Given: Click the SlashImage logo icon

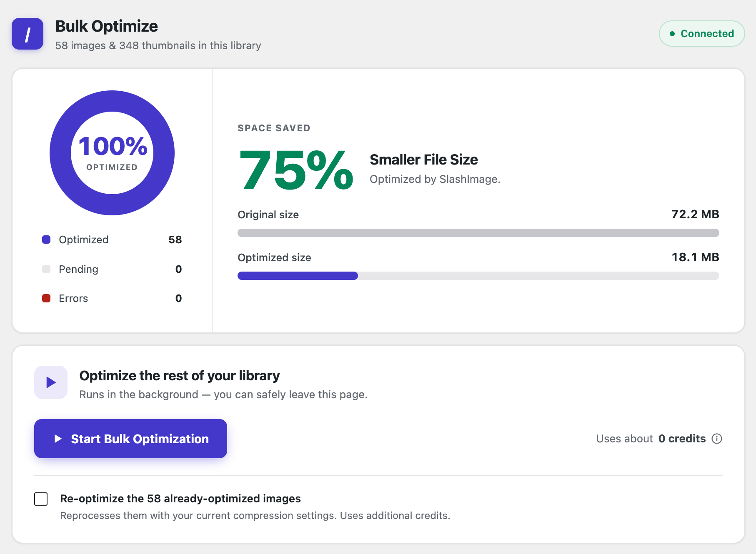Looking at the screenshot, I should pyautogui.click(x=28, y=34).
